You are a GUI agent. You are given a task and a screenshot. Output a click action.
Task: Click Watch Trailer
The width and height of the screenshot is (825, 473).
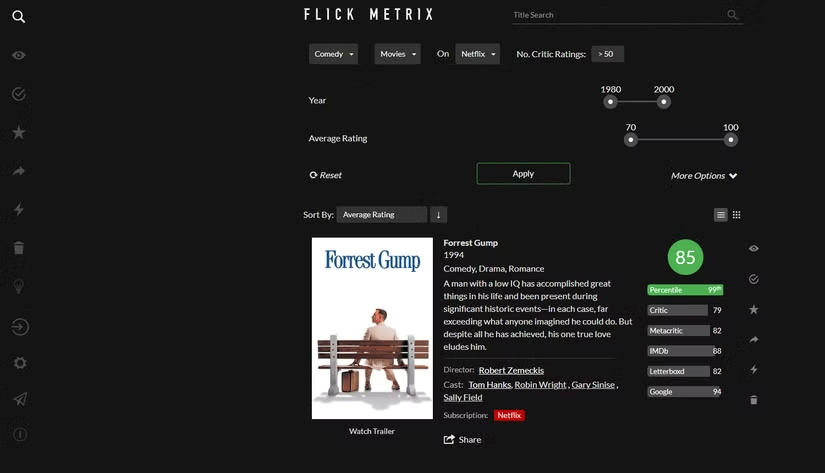371,431
